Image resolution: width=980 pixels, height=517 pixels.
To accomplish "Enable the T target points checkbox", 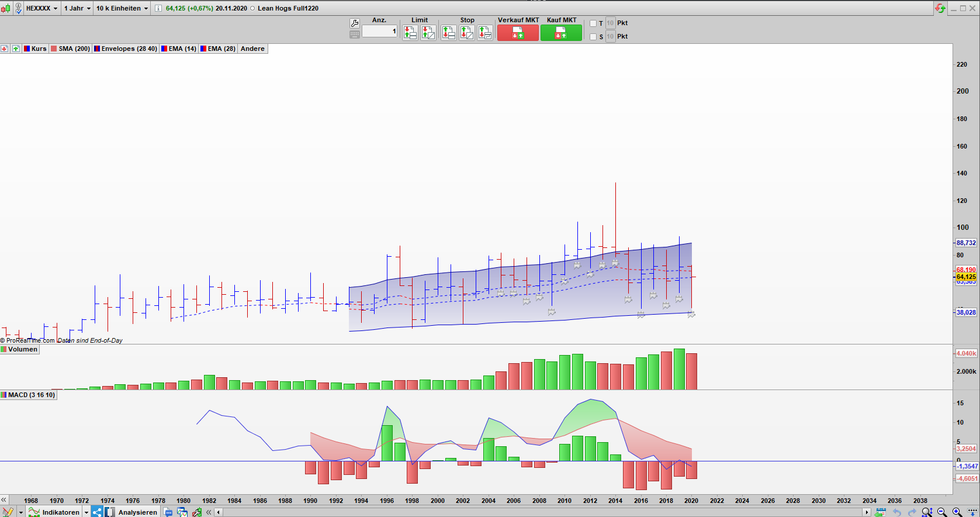I will (x=593, y=23).
